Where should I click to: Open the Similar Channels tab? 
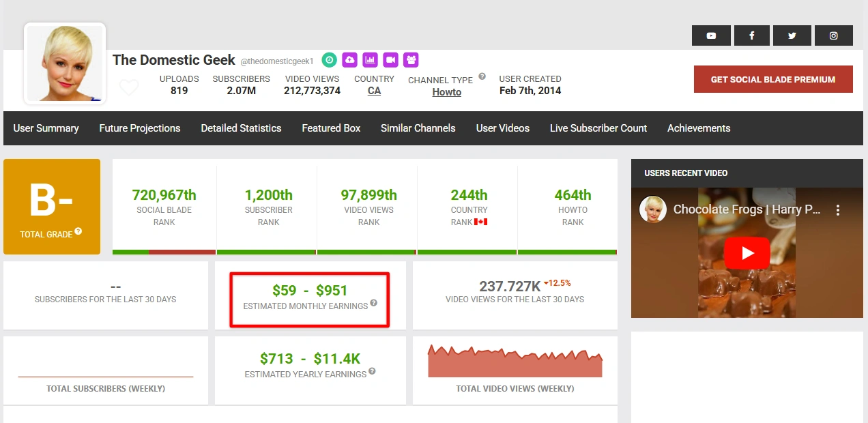pos(418,128)
